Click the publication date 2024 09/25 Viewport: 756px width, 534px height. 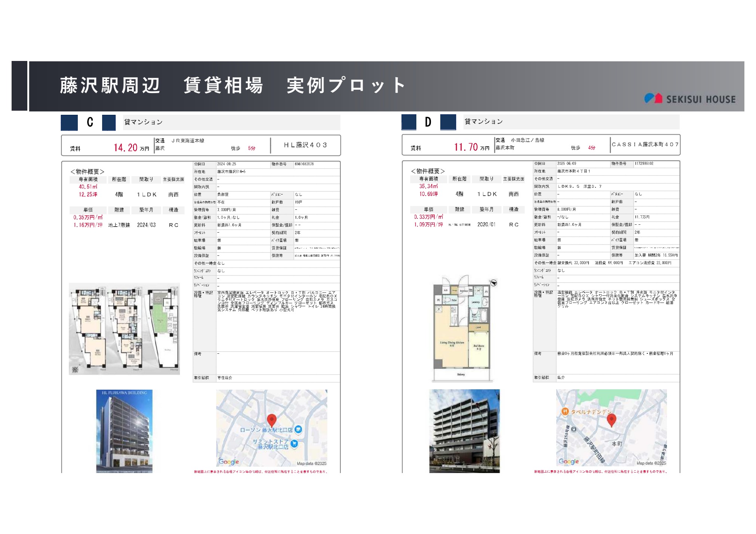click(x=226, y=164)
